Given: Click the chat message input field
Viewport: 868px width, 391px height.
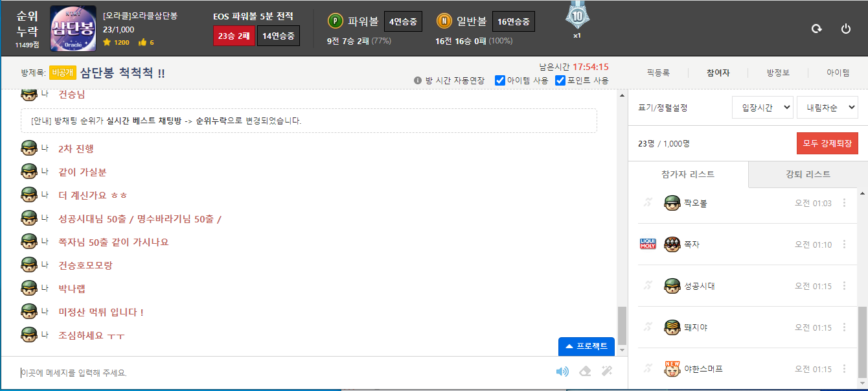Looking at the screenshot, I should 279,373.
